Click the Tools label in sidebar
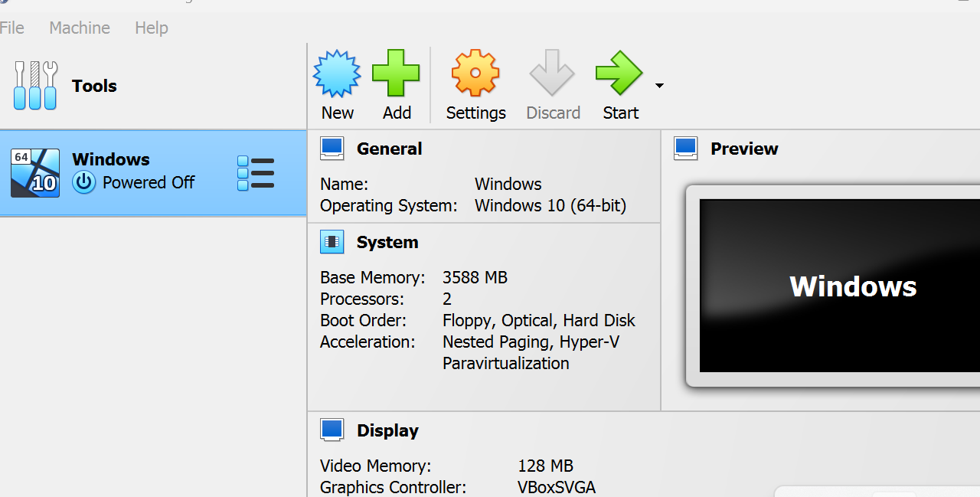 tap(94, 86)
